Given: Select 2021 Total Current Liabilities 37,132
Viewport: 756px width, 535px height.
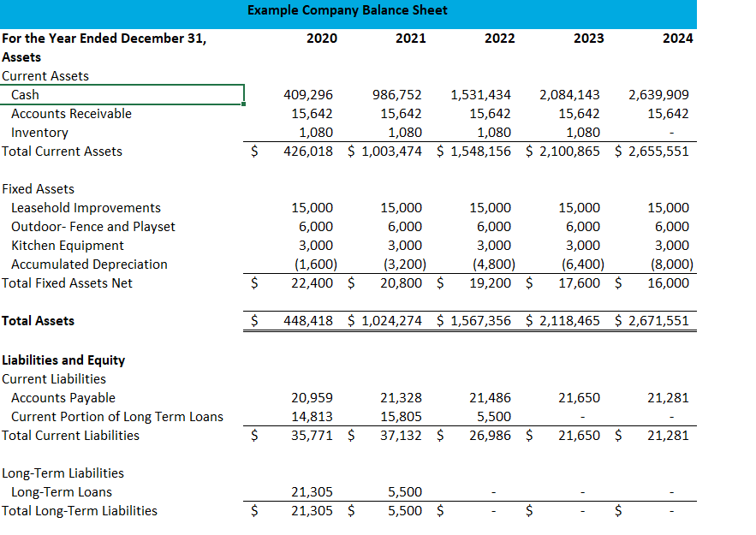Looking at the screenshot, I should point(401,436).
